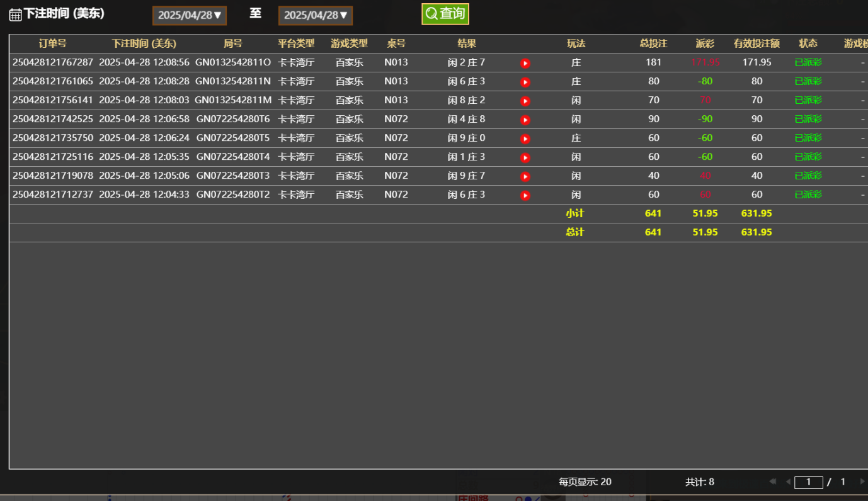Viewport: 868px width, 501px height.
Task: Go to the previous page arrow
Action: click(x=787, y=482)
